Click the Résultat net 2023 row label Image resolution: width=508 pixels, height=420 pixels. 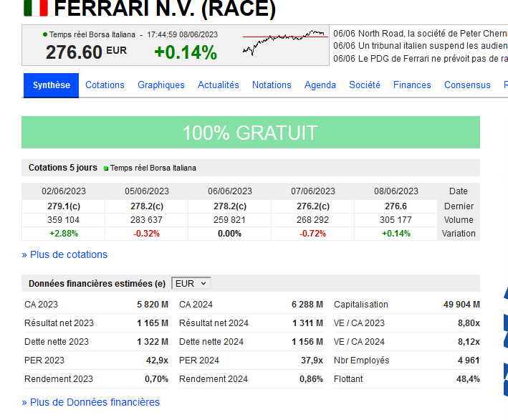59,323
